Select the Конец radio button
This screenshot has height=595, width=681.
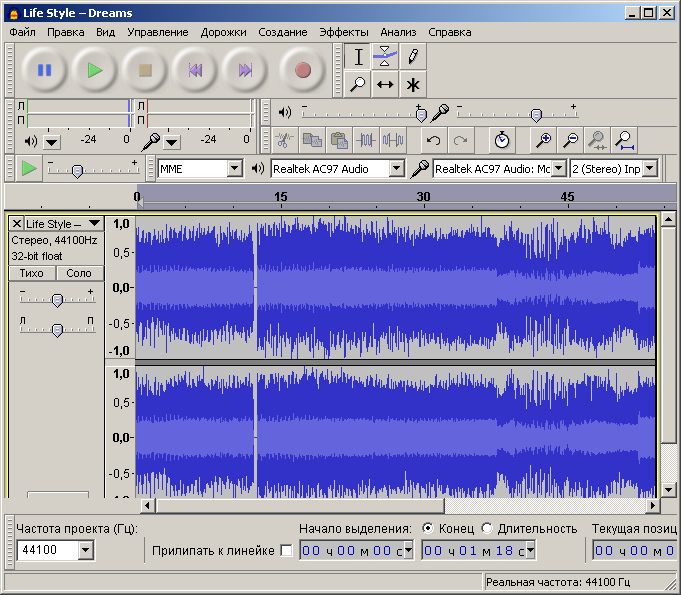(x=428, y=528)
